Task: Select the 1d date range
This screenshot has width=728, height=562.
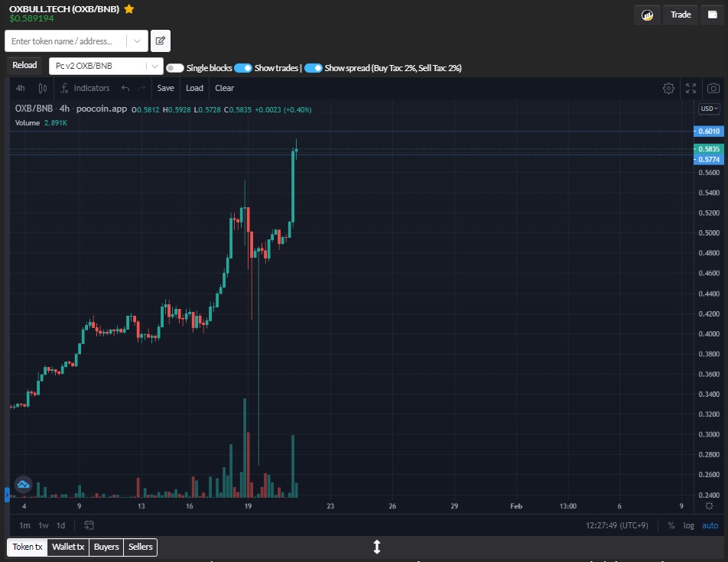Action: point(61,525)
